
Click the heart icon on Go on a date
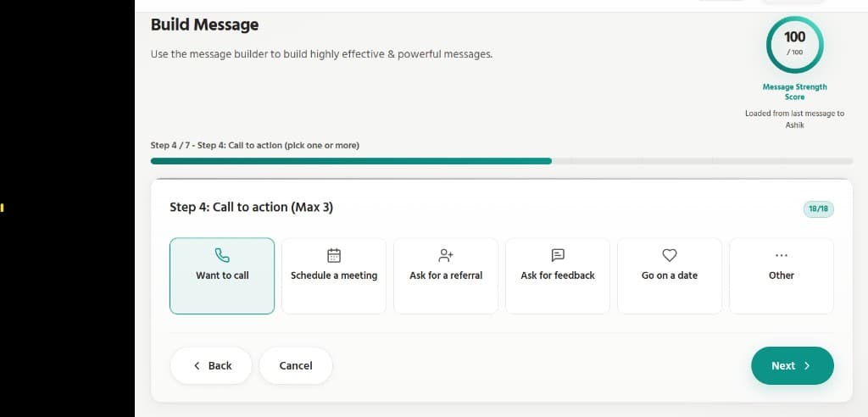tap(670, 254)
